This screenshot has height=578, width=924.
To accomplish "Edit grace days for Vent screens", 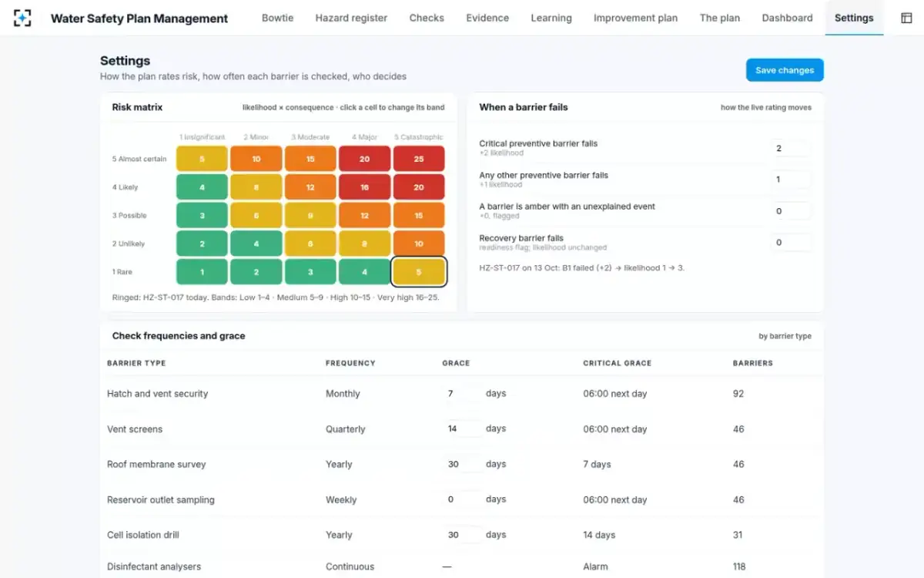I will 463,429.
